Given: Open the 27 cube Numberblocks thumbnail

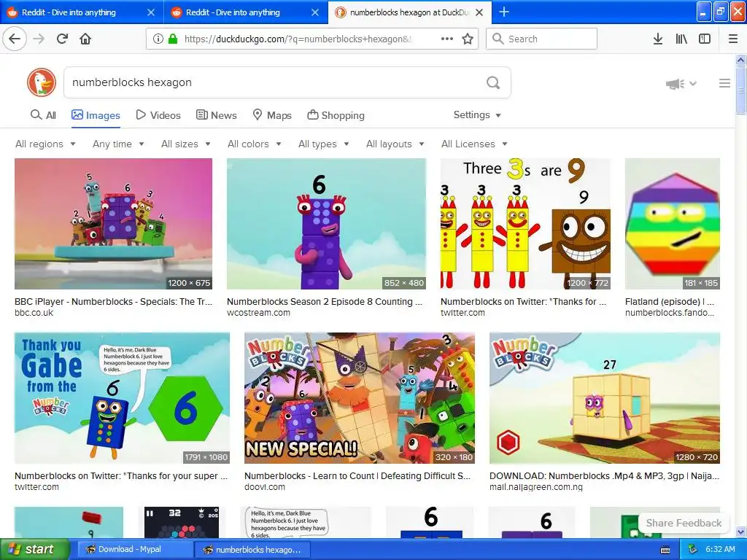Looking at the screenshot, I should click(x=605, y=398).
